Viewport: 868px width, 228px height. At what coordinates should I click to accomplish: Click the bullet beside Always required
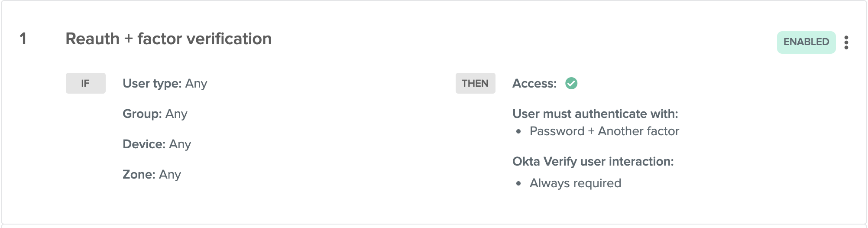click(x=518, y=183)
